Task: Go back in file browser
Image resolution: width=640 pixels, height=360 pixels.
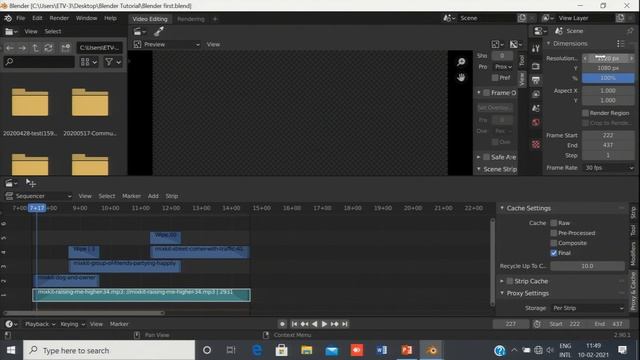Action: (10, 48)
